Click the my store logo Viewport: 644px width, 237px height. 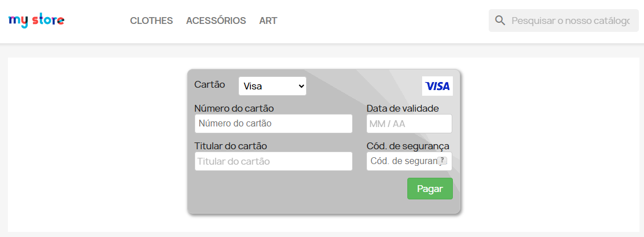pos(36,21)
